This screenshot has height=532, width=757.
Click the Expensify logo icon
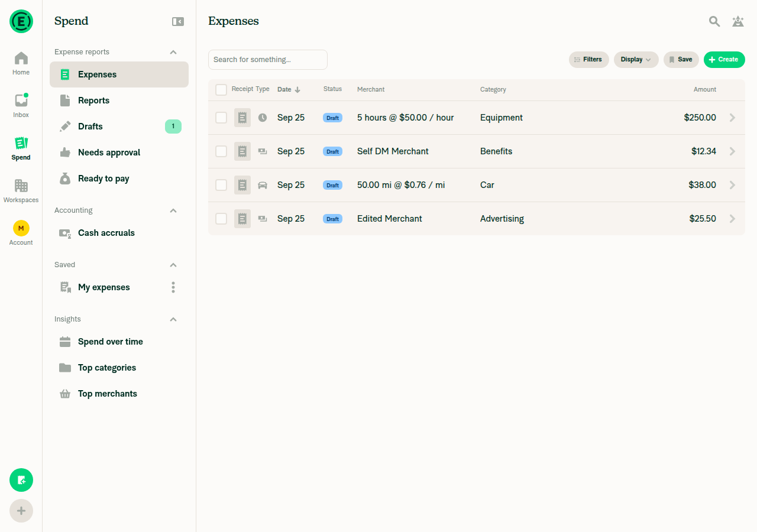(21, 21)
